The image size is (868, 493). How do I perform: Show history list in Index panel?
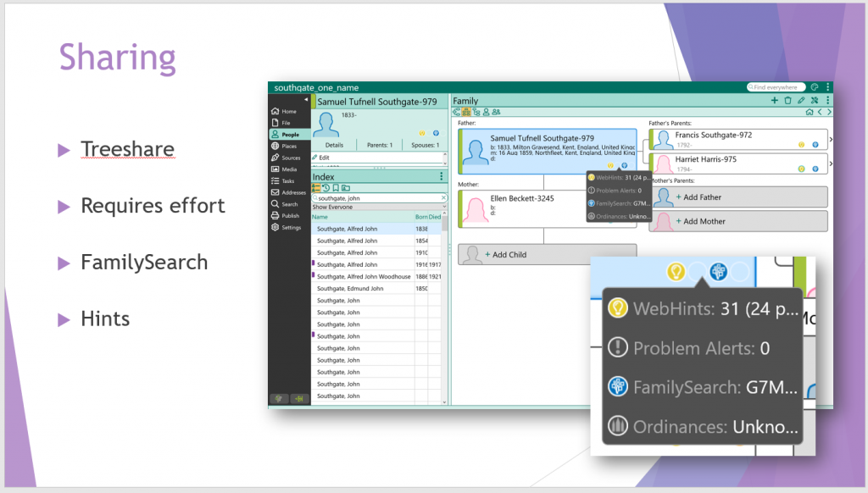click(326, 187)
